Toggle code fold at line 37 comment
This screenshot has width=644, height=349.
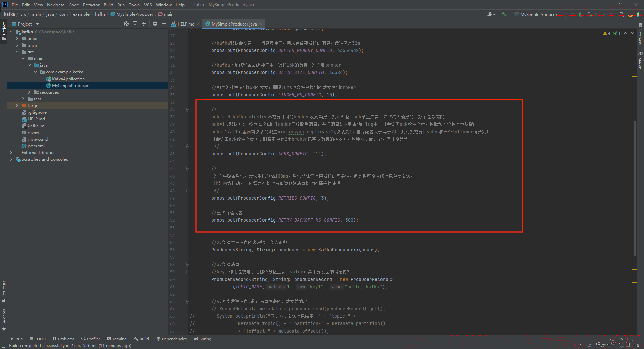pyautogui.click(x=188, y=109)
